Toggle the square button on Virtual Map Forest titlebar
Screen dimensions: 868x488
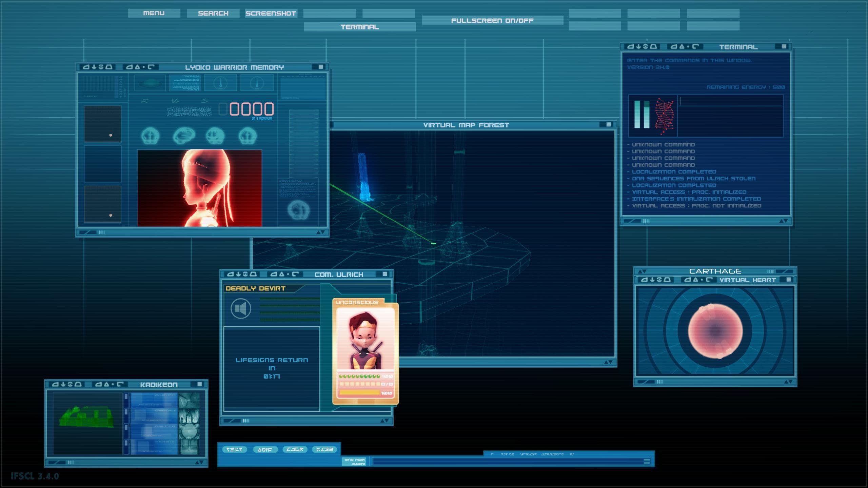tap(609, 124)
